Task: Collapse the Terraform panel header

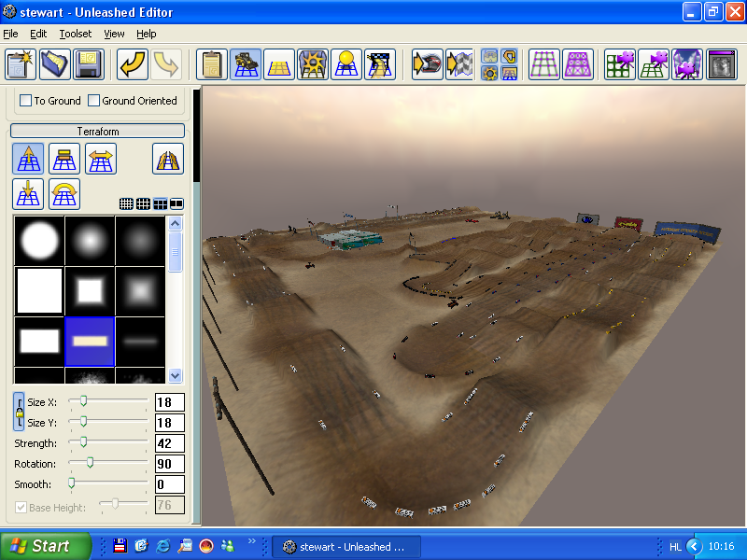Action: (97, 132)
